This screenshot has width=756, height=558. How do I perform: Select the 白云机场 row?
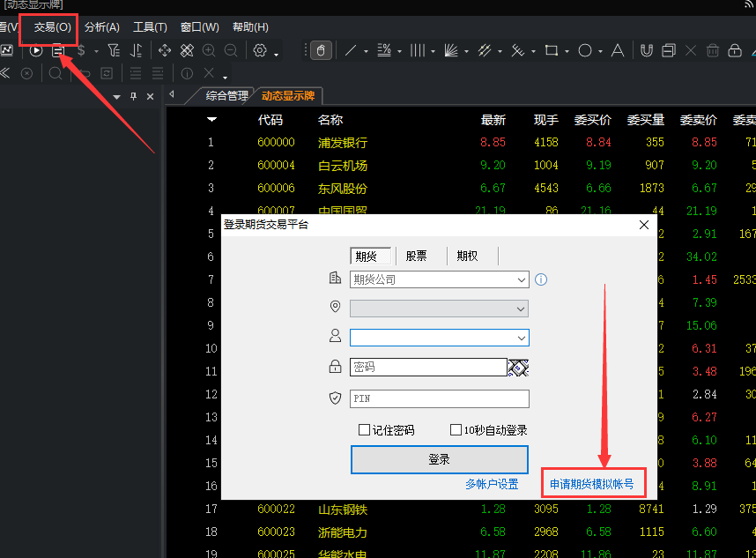(x=461, y=166)
